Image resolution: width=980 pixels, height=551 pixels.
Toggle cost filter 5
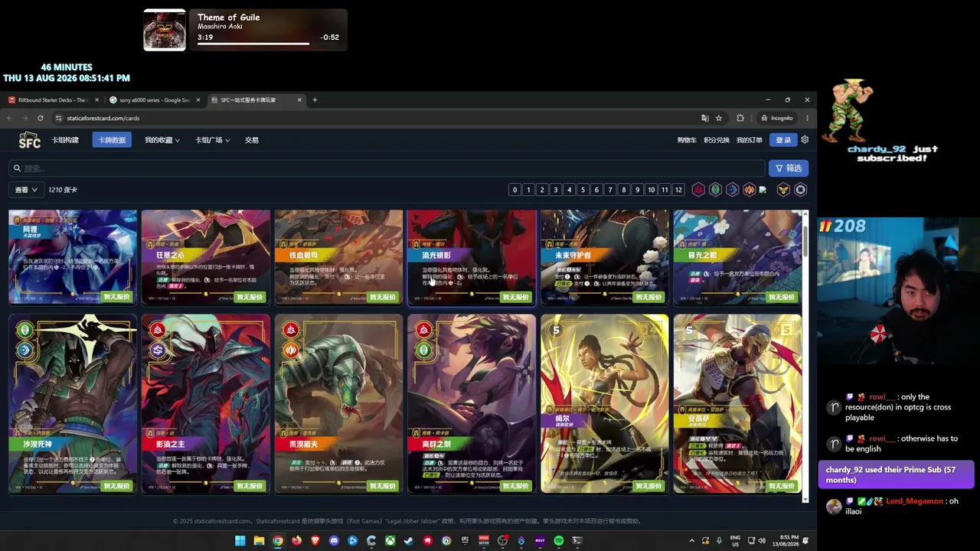(x=583, y=190)
